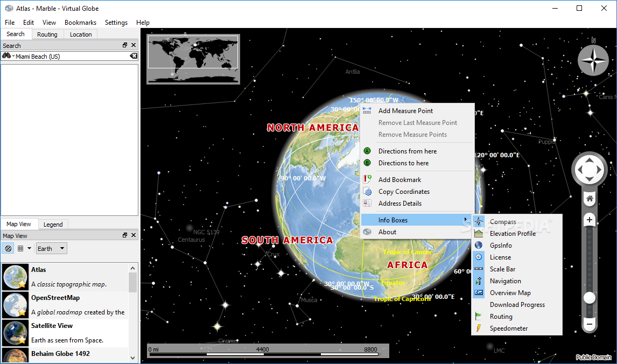Select the OpenStreetMap theme thumbnail
This screenshot has width=617, height=364.
click(16, 305)
